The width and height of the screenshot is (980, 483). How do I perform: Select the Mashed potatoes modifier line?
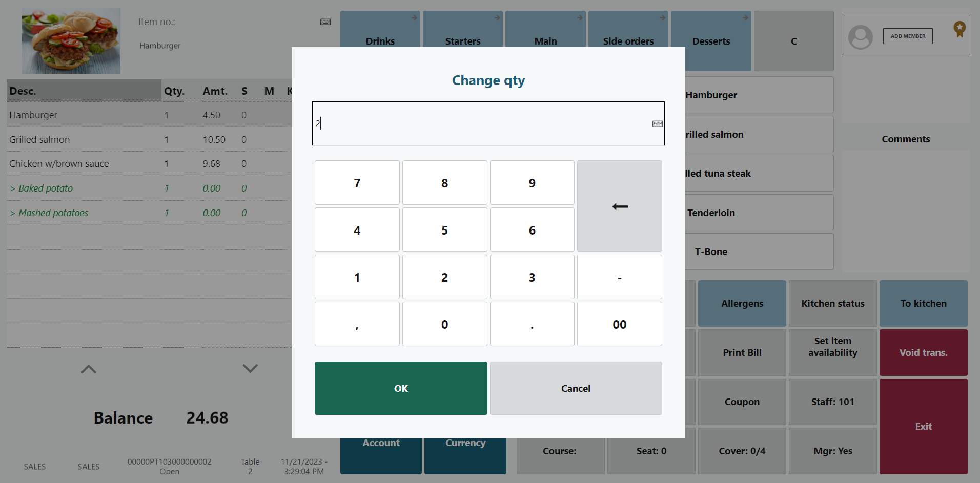pyautogui.click(x=149, y=213)
